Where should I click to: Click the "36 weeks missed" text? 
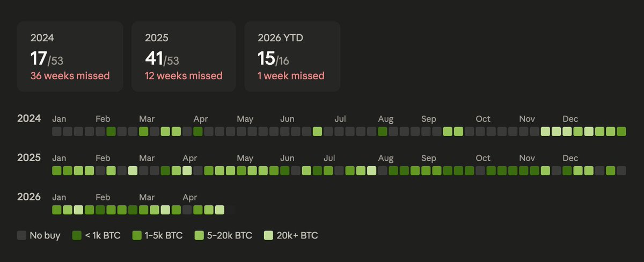(70, 76)
